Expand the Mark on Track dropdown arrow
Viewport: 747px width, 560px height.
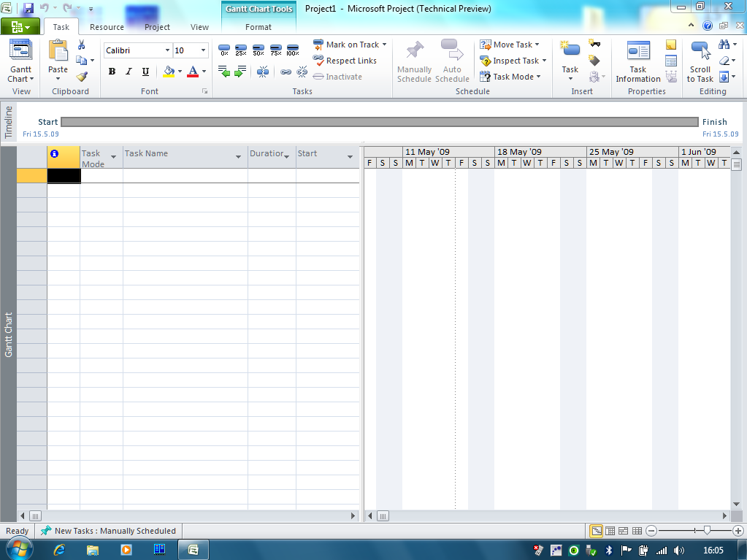coord(385,45)
